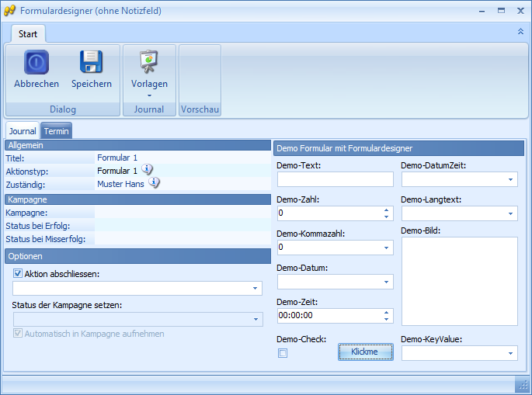Open the Demo-Datum date dropdown

click(x=386, y=282)
